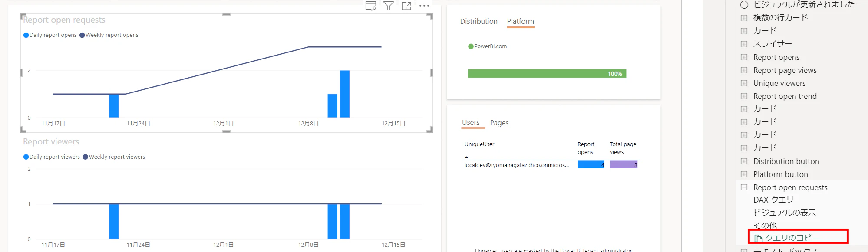Click the クエリのコピー link
The width and height of the screenshot is (868, 252).
(792, 238)
